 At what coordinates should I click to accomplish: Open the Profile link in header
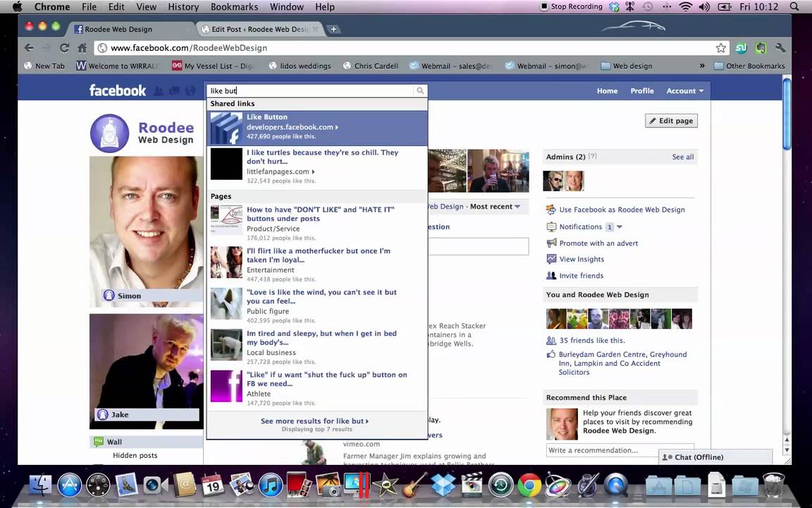click(x=641, y=91)
